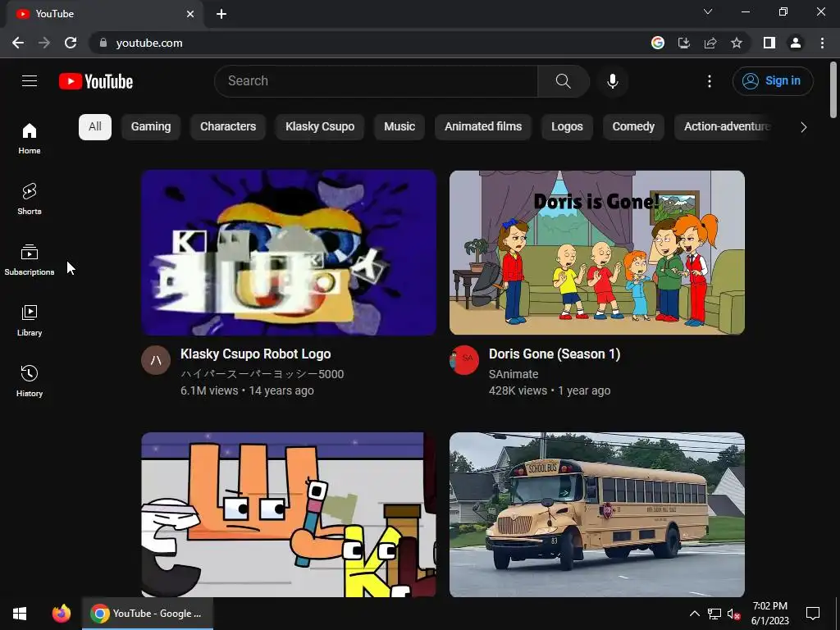Screen dimensions: 840x630
Task: Click the browser forward arrow
Action: (x=44, y=43)
